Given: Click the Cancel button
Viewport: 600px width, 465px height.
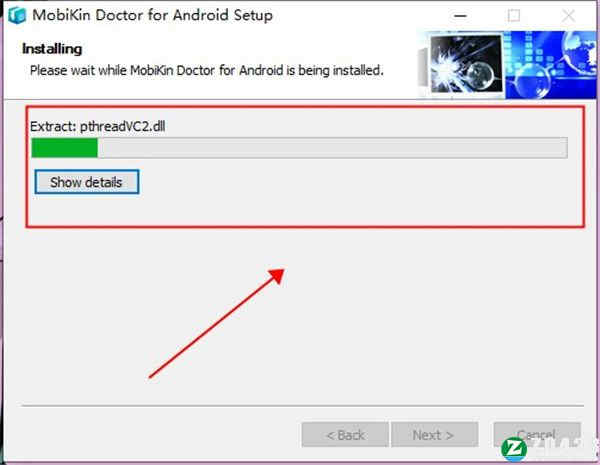Looking at the screenshot, I should pos(537,434).
